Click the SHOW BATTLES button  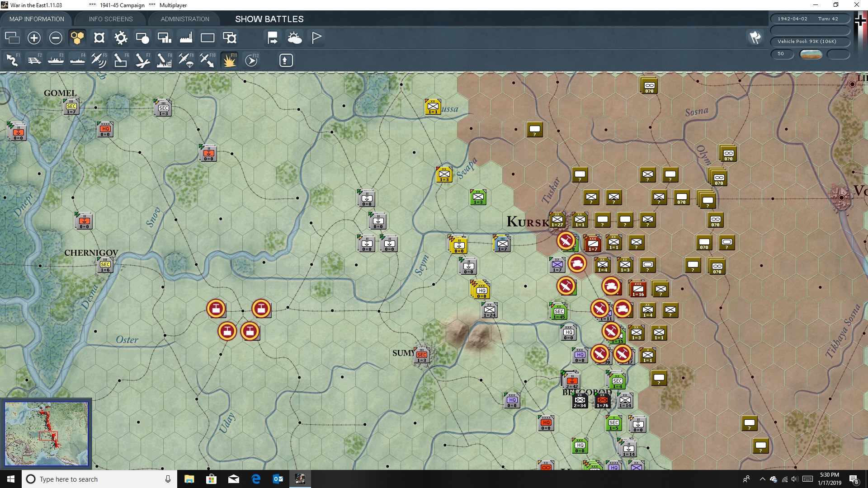coord(269,19)
